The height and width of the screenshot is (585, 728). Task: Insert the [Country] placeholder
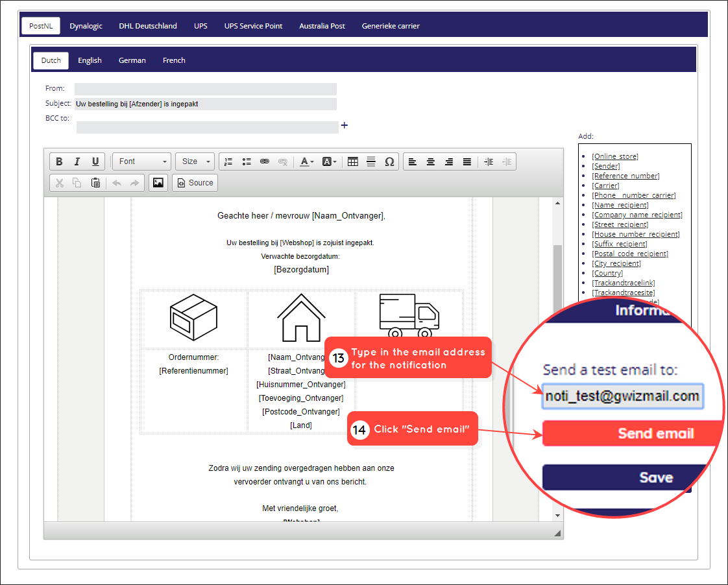607,273
